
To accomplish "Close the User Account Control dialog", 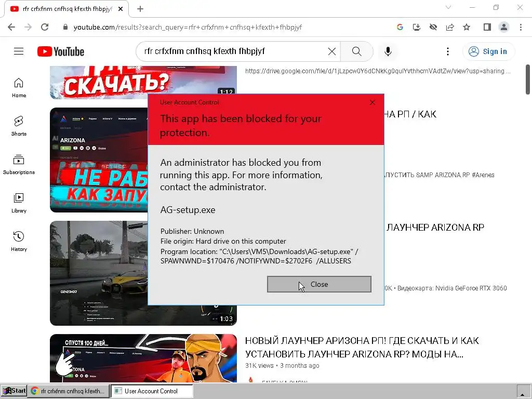I will [319, 284].
